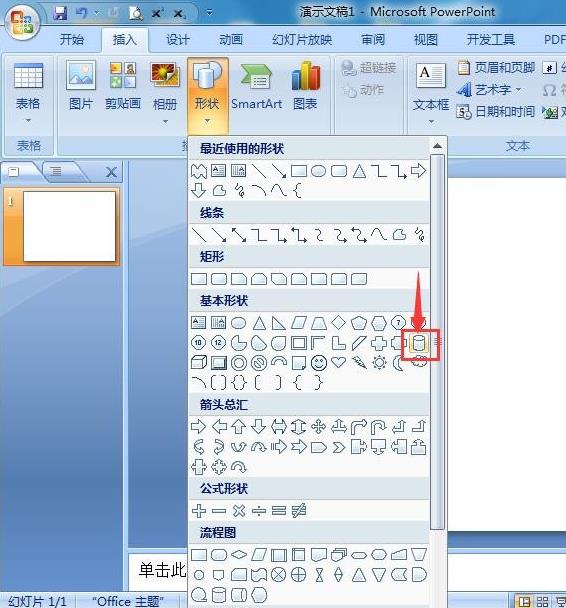
Task: Select the trapezoid basic shape
Action: tap(319, 323)
